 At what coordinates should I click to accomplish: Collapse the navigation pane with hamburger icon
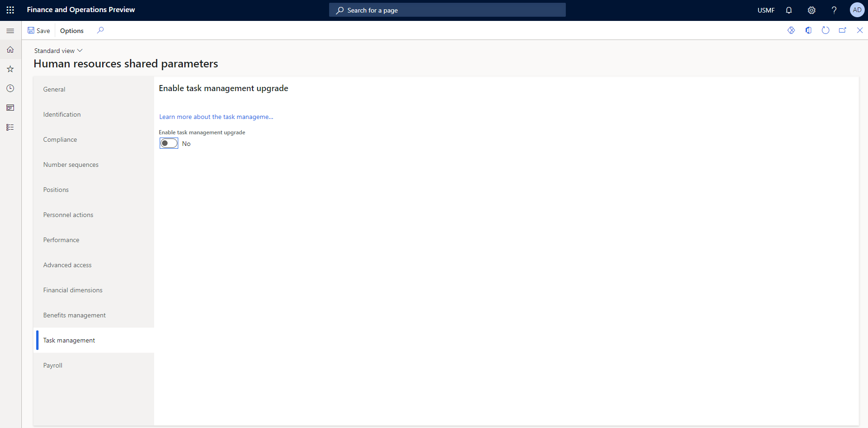[x=10, y=31]
